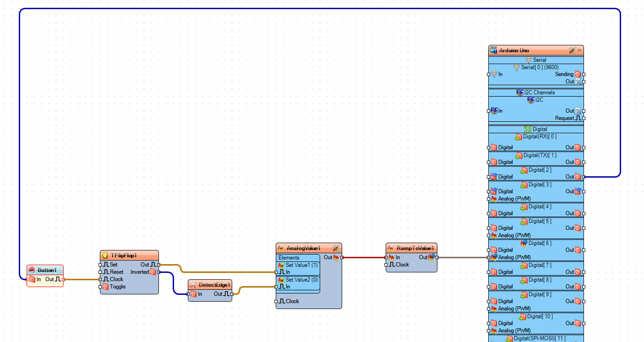The image size is (644, 342).
Task: Click the Digital[ 4 ] channel label
Action: (540, 206)
